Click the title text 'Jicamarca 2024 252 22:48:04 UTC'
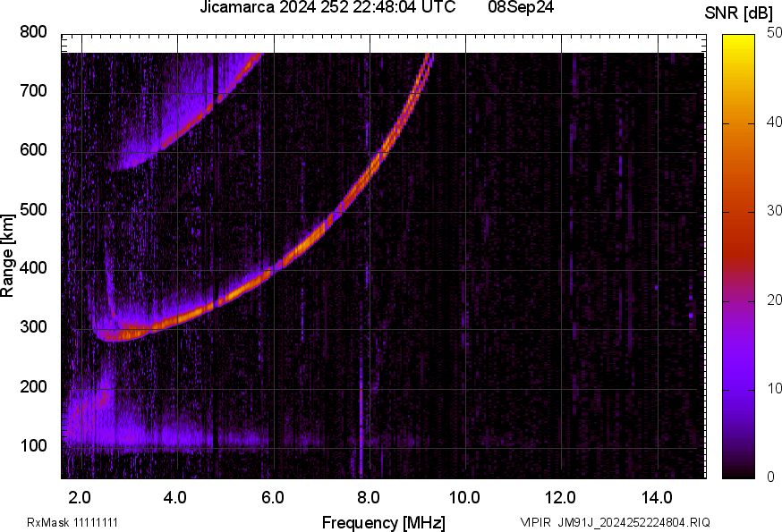Viewport: 782px width, 532px height. click(x=327, y=7)
